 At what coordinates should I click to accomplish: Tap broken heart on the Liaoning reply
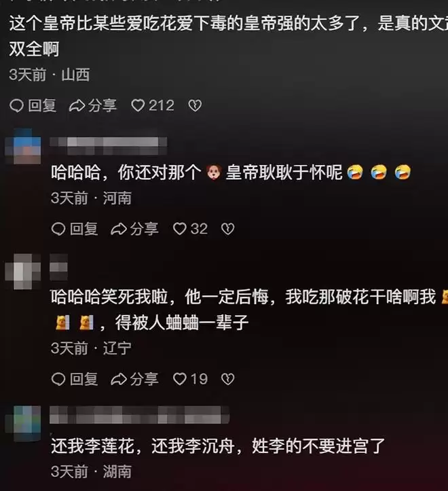[227, 379]
